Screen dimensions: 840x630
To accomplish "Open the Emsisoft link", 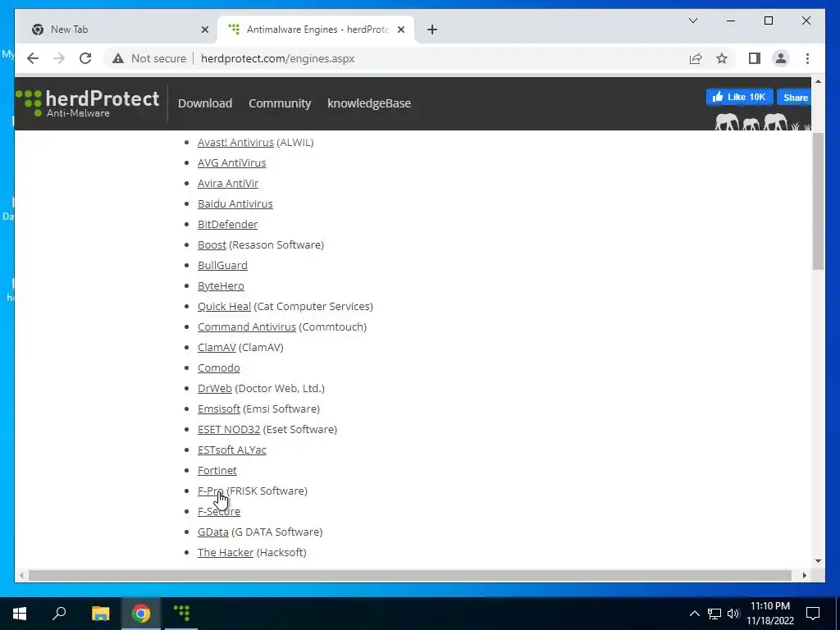I will 218,409.
